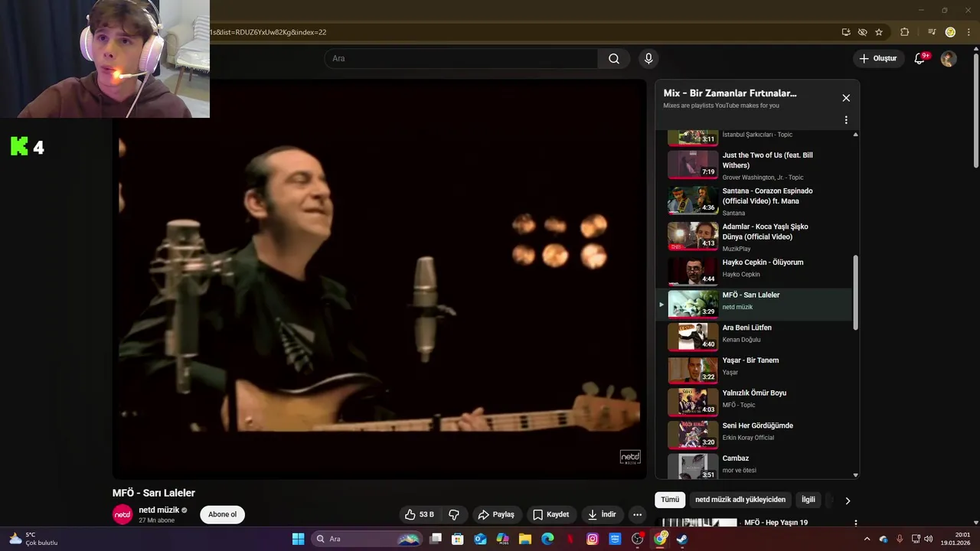The width and height of the screenshot is (980, 551).
Task: Subscribe using the Abone ol button
Action: click(223, 514)
